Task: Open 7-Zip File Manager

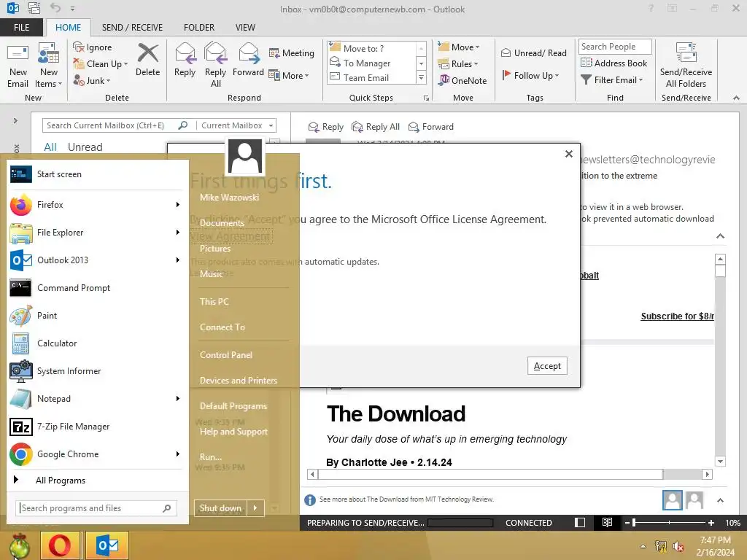Action: [96, 427]
